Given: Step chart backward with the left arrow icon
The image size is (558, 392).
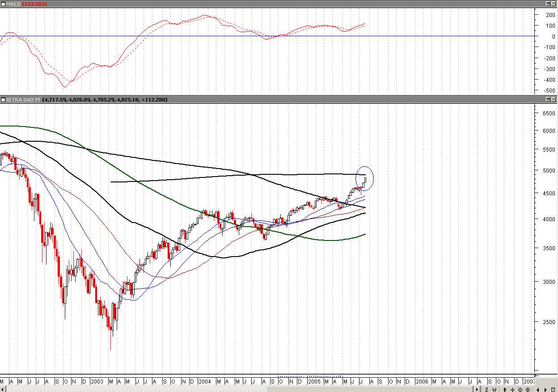Looking at the screenshot, I should coord(538,389).
